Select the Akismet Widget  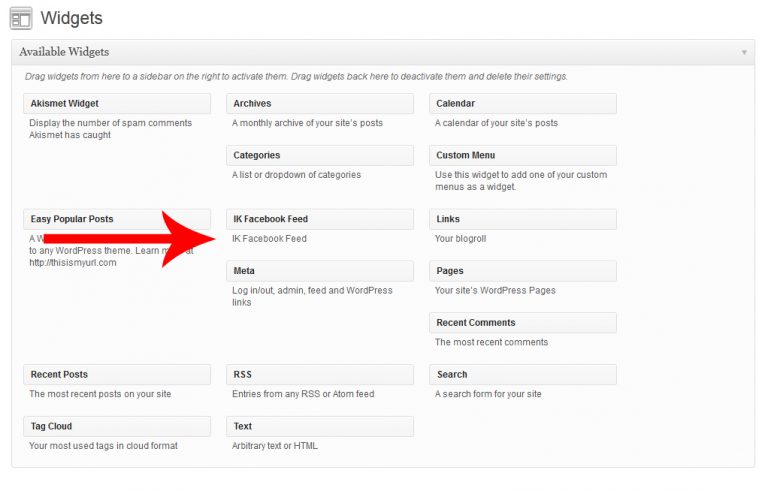[x=117, y=104]
